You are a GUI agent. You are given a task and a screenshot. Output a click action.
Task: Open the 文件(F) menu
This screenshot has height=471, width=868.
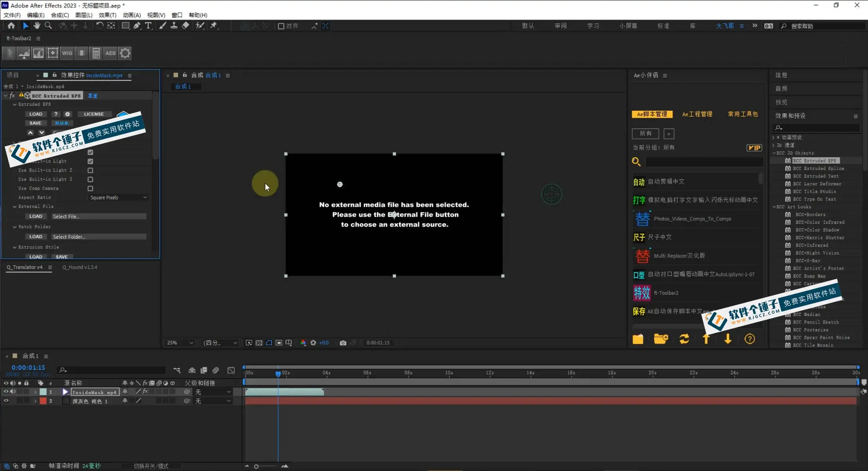coord(12,15)
